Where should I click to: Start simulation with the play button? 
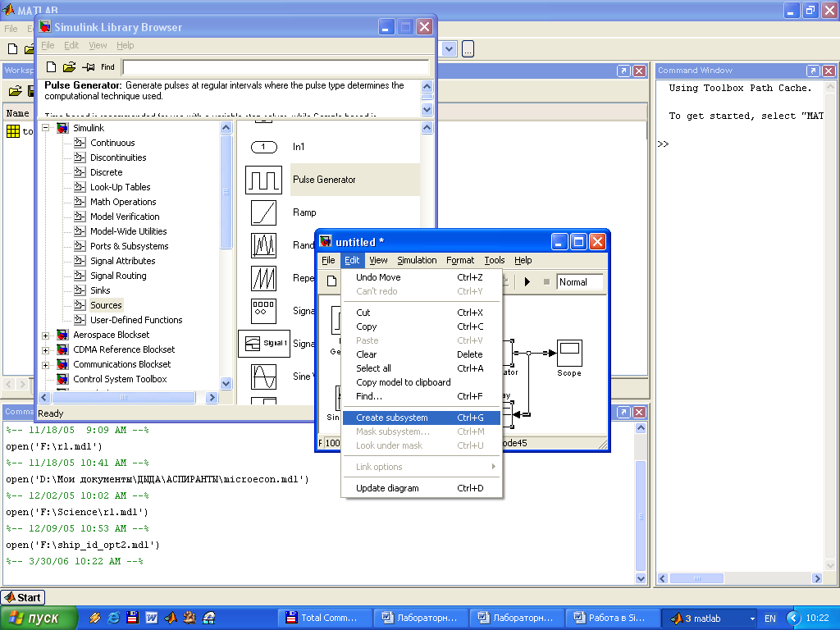[x=527, y=282]
